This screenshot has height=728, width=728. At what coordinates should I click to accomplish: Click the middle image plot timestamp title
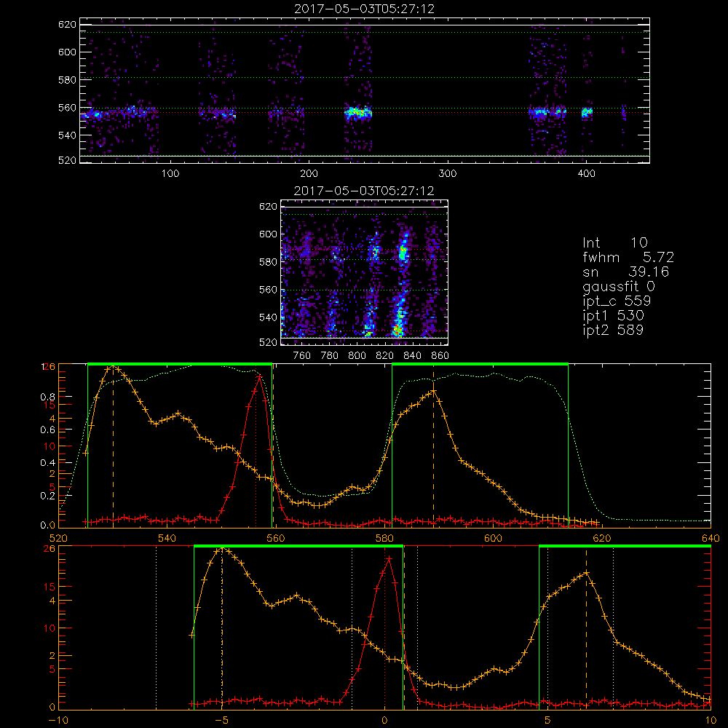pos(364,191)
